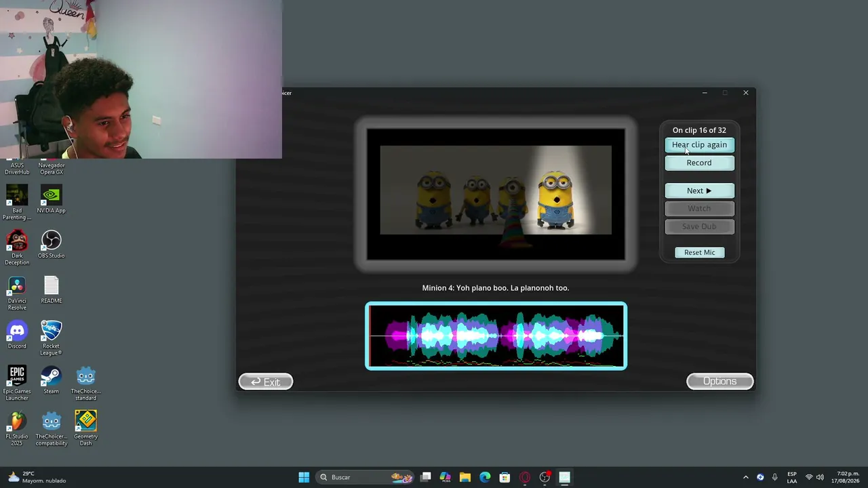Go to the next clip

[x=699, y=191]
